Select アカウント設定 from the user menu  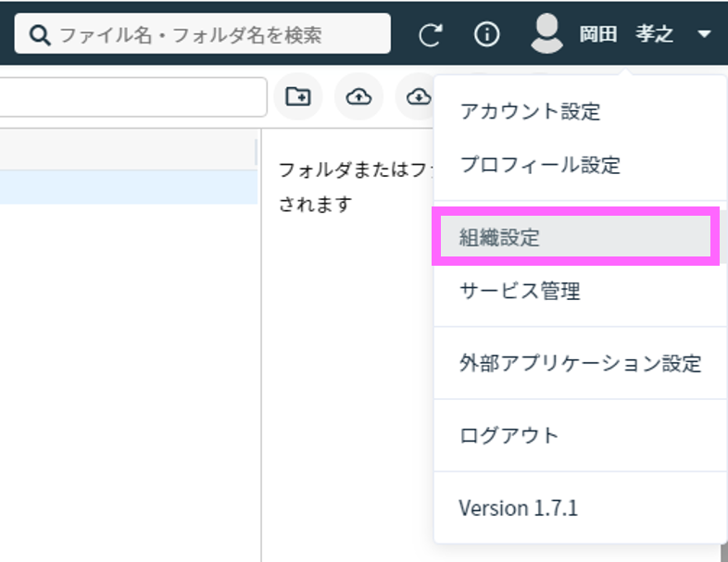click(x=581, y=111)
